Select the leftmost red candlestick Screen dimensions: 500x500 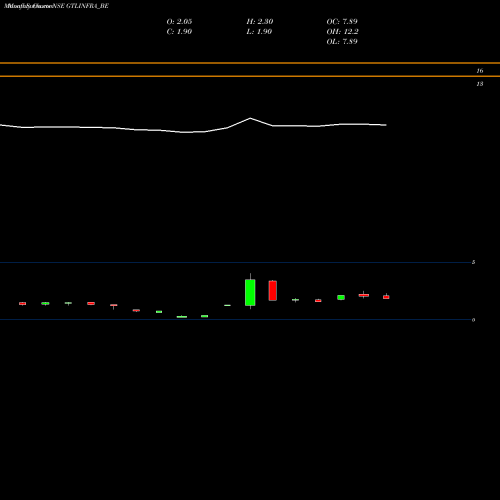click(x=22, y=304)
